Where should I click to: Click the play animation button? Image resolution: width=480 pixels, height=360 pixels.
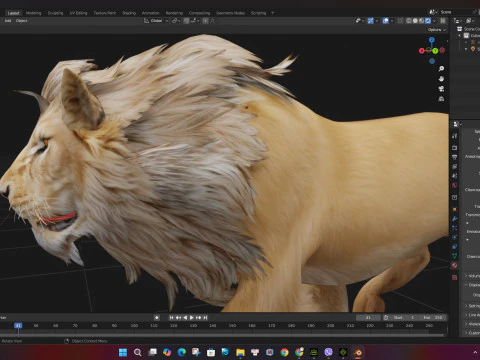coord(192,318)
